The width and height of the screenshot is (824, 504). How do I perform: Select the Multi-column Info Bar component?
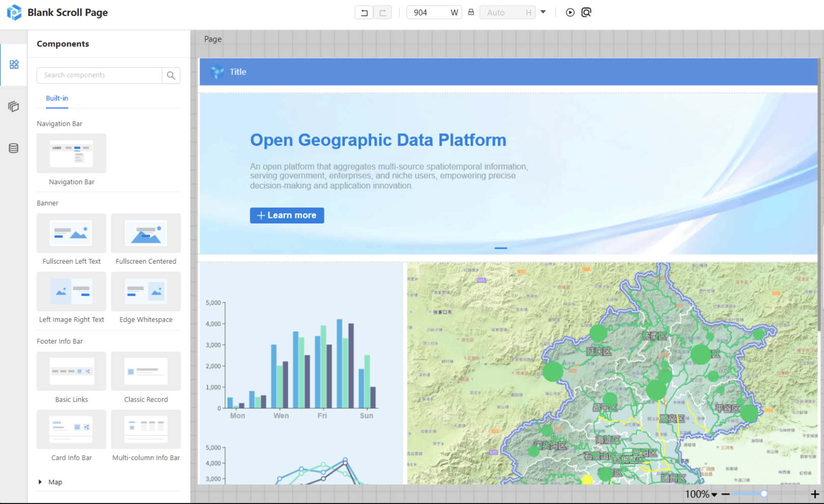coord(146,429)
